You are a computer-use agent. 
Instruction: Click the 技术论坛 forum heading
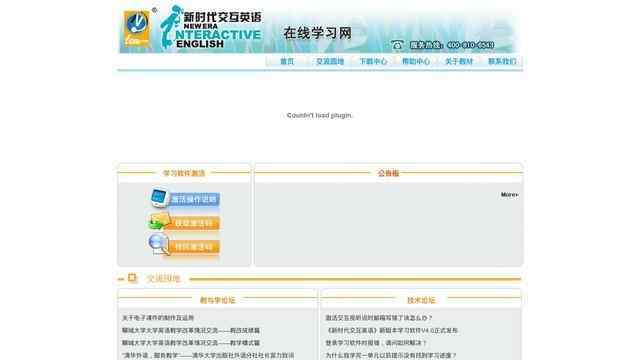point(421,300)
